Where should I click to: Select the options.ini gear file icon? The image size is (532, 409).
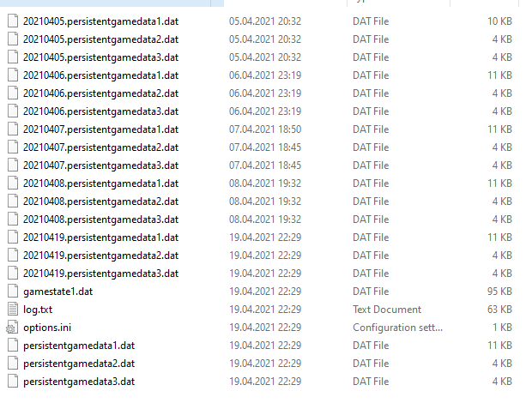(12, 328)
